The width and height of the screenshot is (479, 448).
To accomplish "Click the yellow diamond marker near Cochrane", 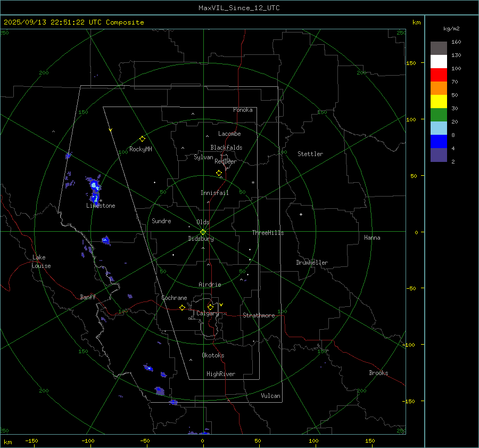I will [182, 308].
